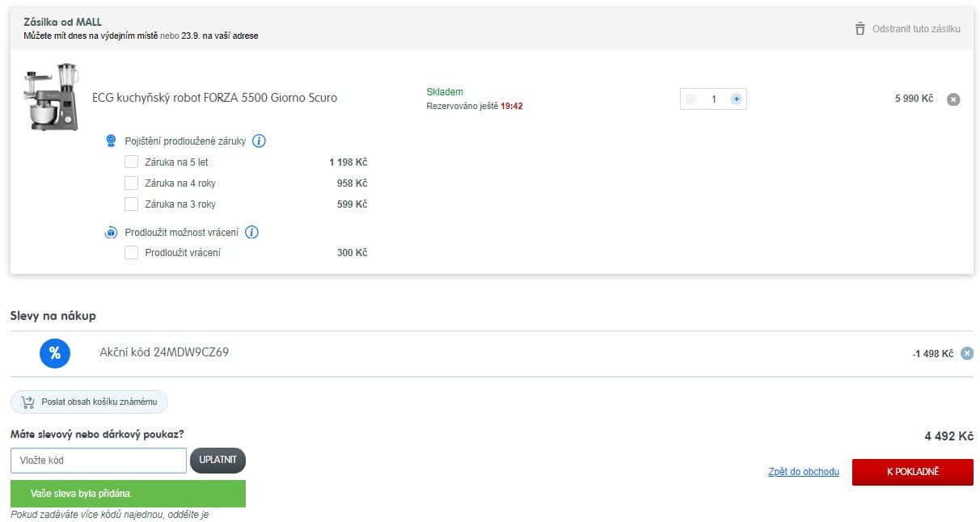Click the extended return clock icon
The width and height of the screenshot is (980, 522).
pyautogui.click(x=112, y=233)
